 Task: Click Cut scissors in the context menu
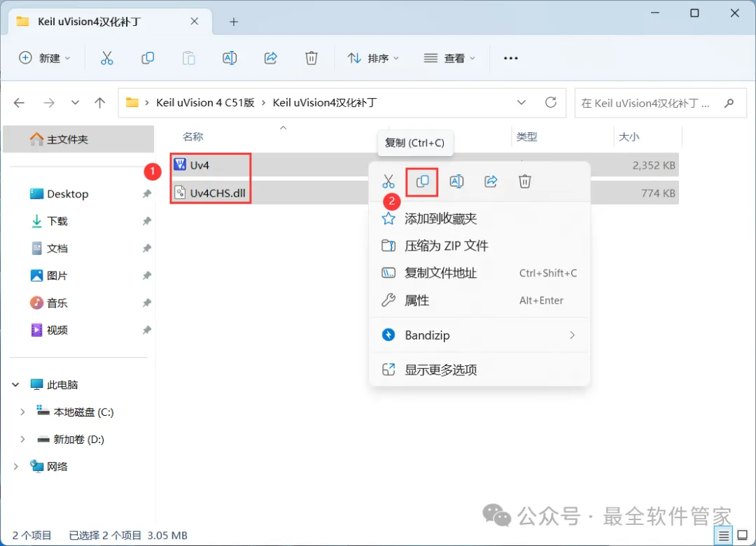[x=388, y=181]
